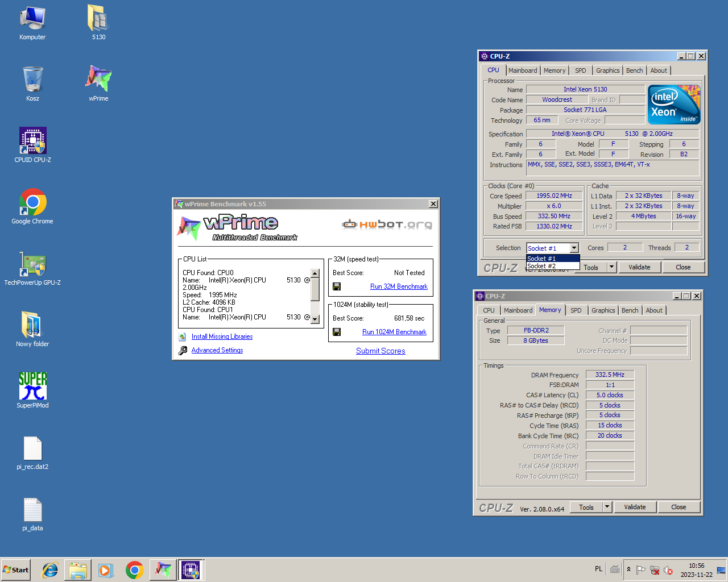Switch to CPU tab in lower CPU-Z

pyautogui.click(x=489, y=310)
